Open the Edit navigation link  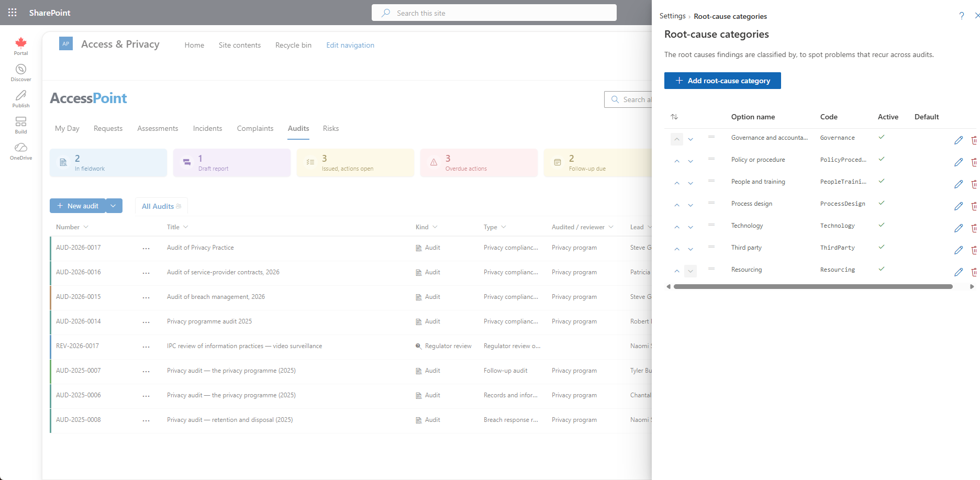[350, 45]
